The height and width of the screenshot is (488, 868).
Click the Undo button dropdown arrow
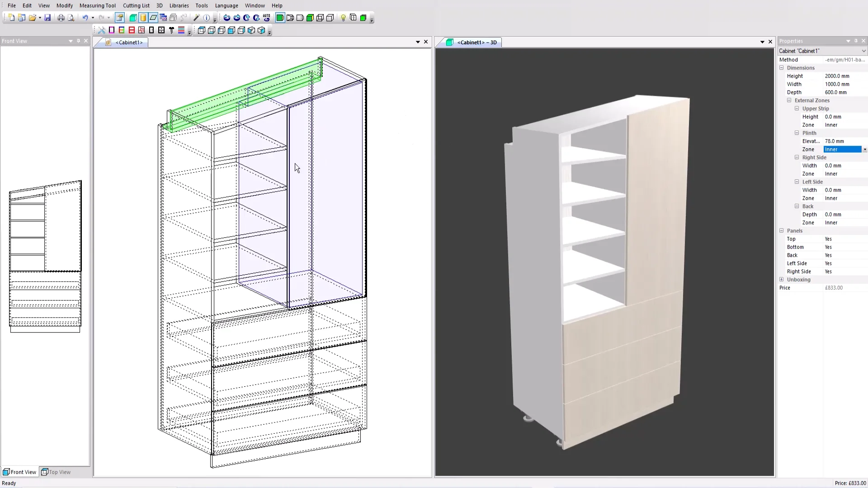click(94, 18)
